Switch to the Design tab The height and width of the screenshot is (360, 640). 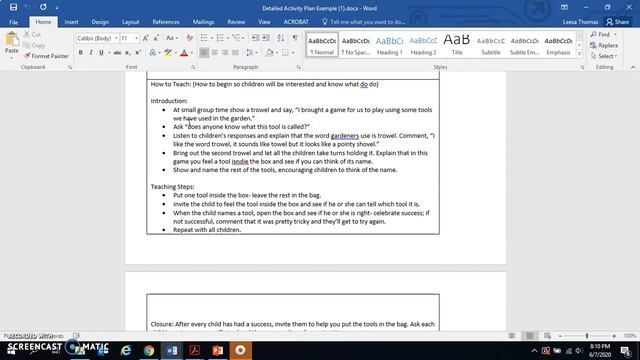click(x=100, y=22)
